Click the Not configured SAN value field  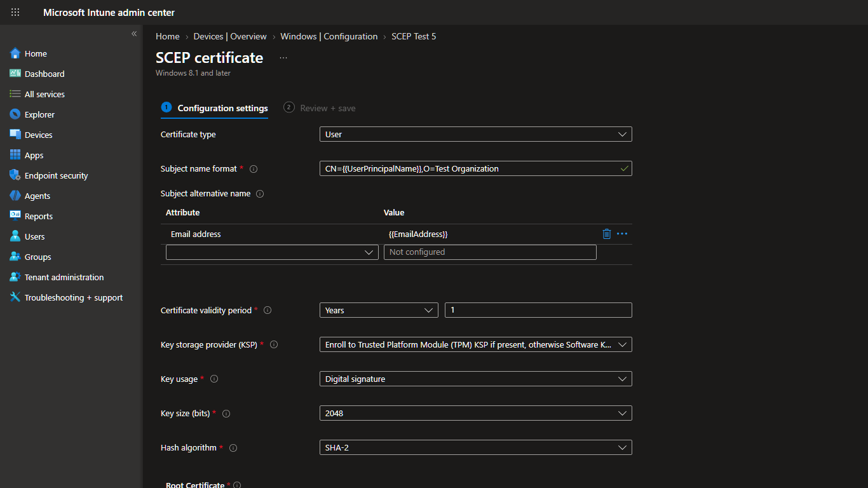(x=490, y=252)
